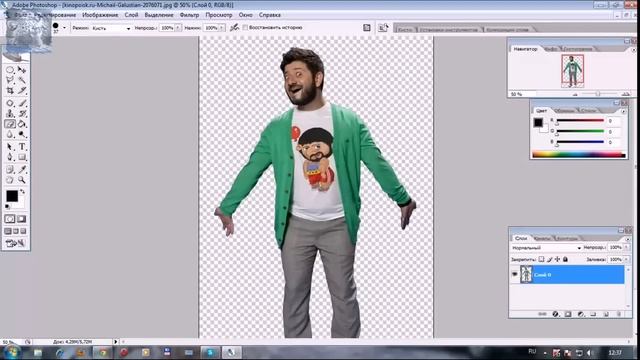Select the Eraser tool
This screenshot has height=360, width=640.
[x=10, y=124]
